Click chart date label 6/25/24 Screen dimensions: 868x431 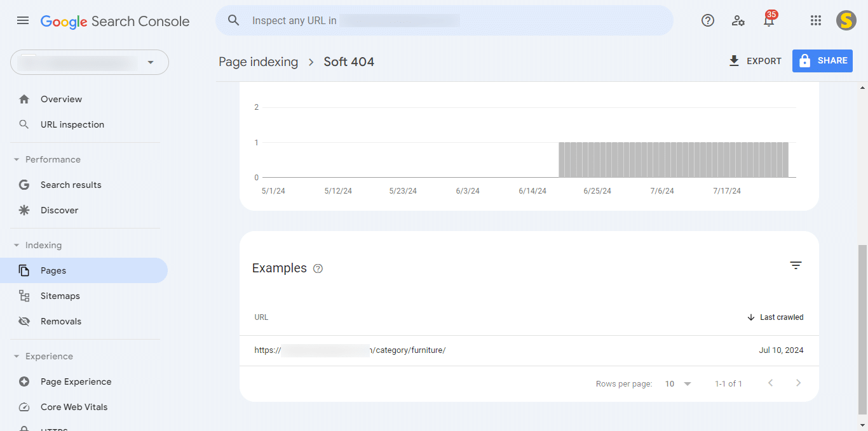click(597, 191)
